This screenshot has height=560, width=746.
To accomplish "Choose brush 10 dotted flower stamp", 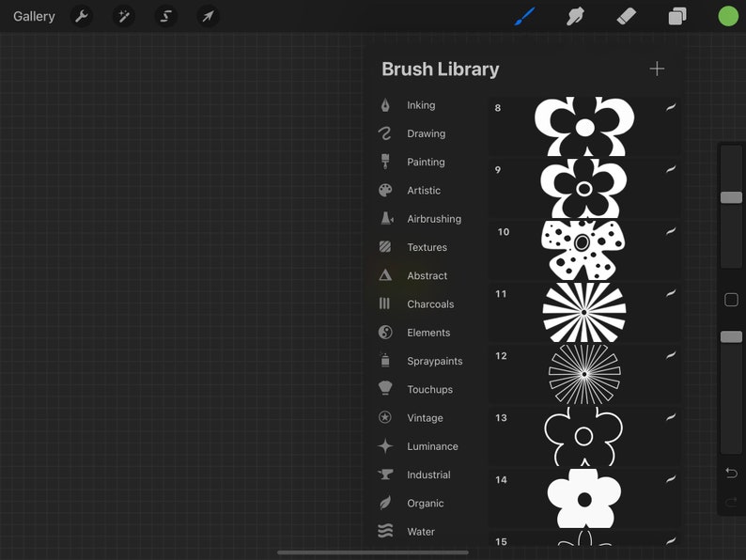I will click(x=584, y=250).
